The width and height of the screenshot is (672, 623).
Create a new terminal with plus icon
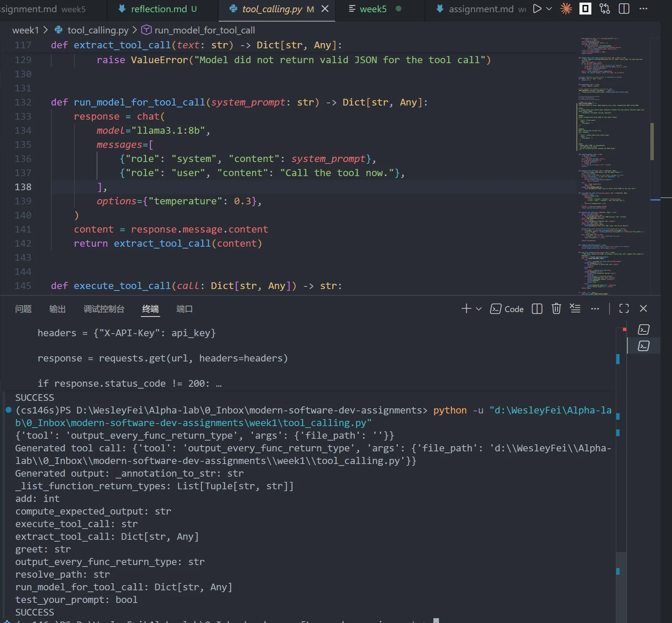click(x=466, y=309)
